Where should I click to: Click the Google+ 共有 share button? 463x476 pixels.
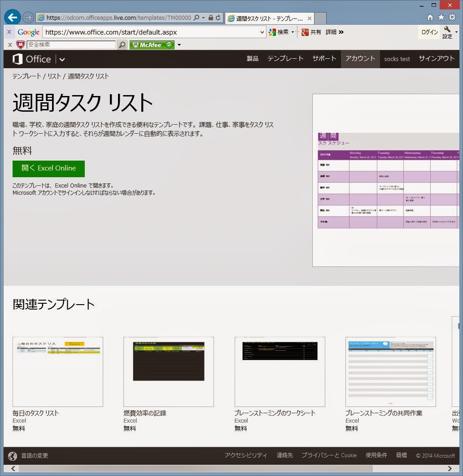coord(311,32)
